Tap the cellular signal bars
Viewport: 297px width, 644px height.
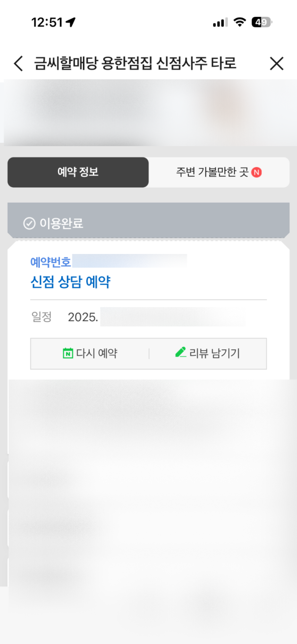tap(220, 22)
